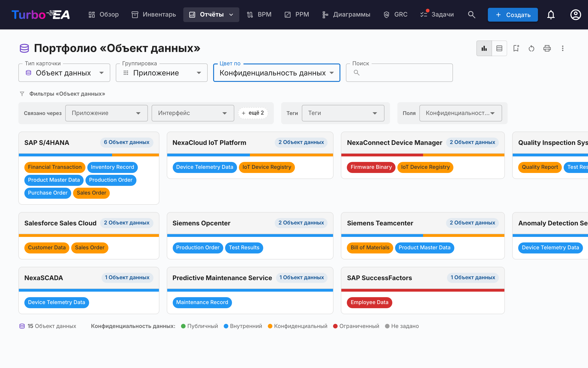
Task: Click the Financial Transaction chip
Action: click(x=55, y=167)
